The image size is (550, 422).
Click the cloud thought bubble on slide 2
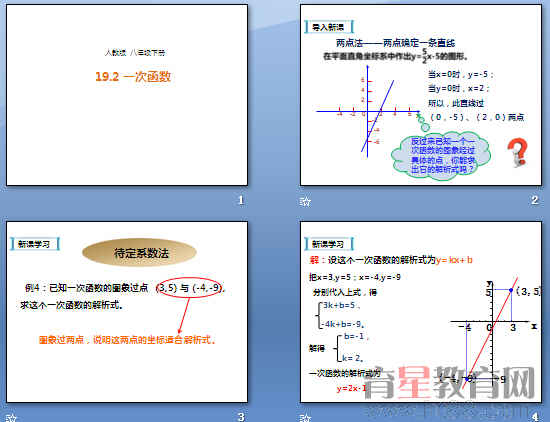(x=441, y=155)
